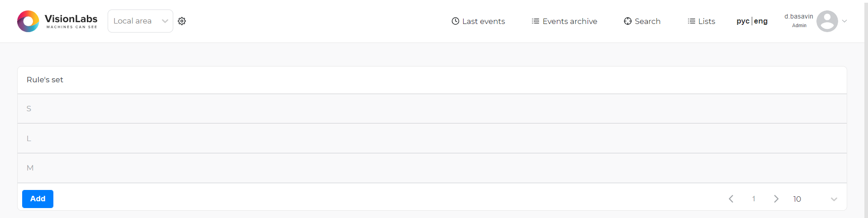
Task: Click the Lists menu list icon
Action: coord(692,21)
